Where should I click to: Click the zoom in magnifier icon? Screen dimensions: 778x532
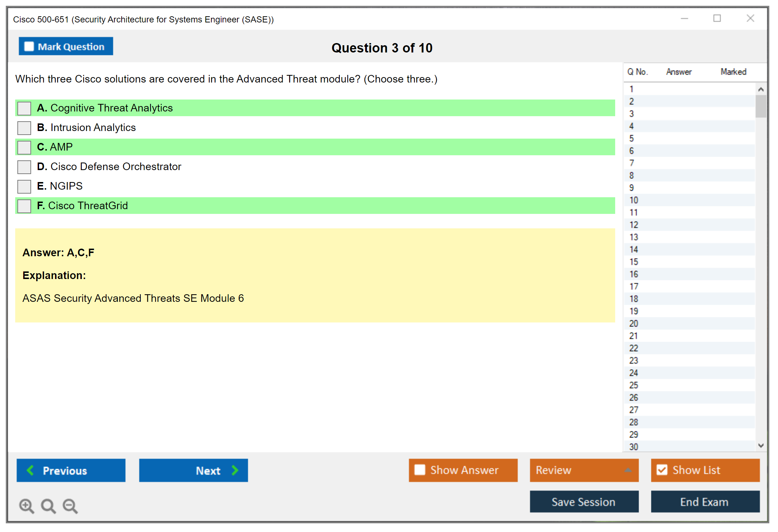tap(26, 506)
